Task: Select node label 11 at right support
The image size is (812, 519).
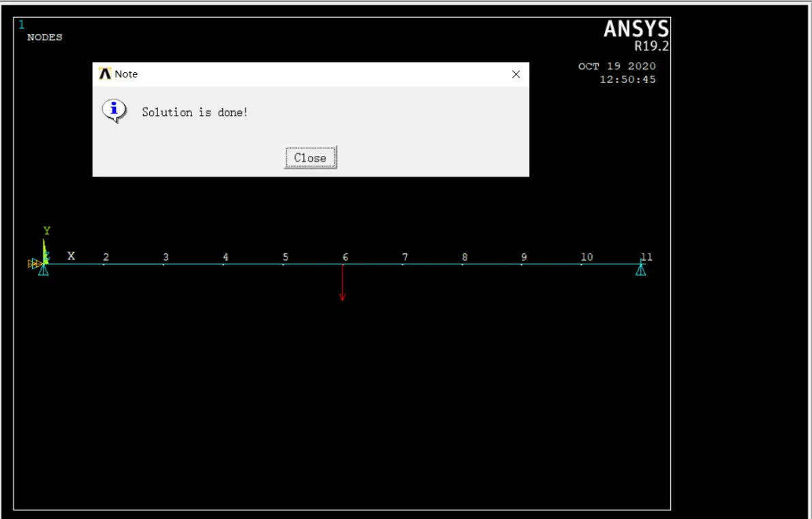Action: [x=646, y=257]
